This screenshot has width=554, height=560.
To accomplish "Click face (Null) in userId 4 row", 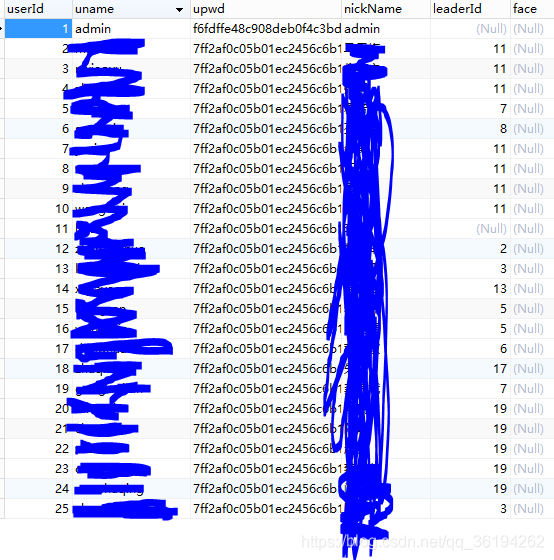I will point(532,89).
